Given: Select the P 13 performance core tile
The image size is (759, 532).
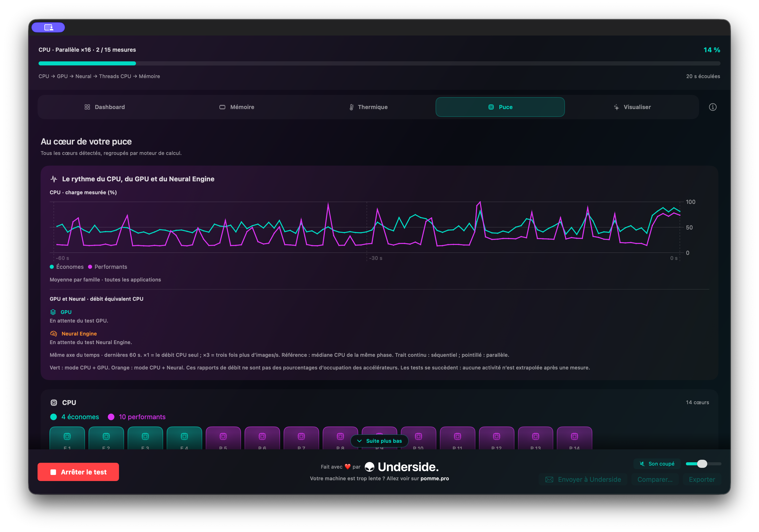Looking at the screenshot, I should (x=536, y=438).
